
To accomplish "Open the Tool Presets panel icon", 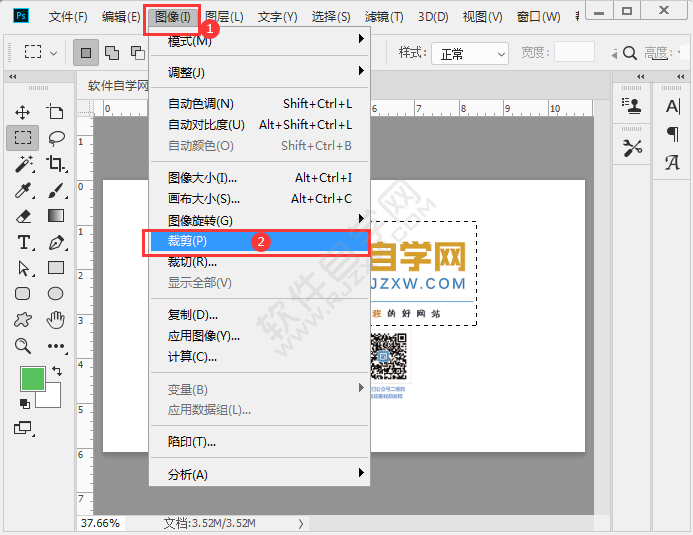I will coord(632,148).
